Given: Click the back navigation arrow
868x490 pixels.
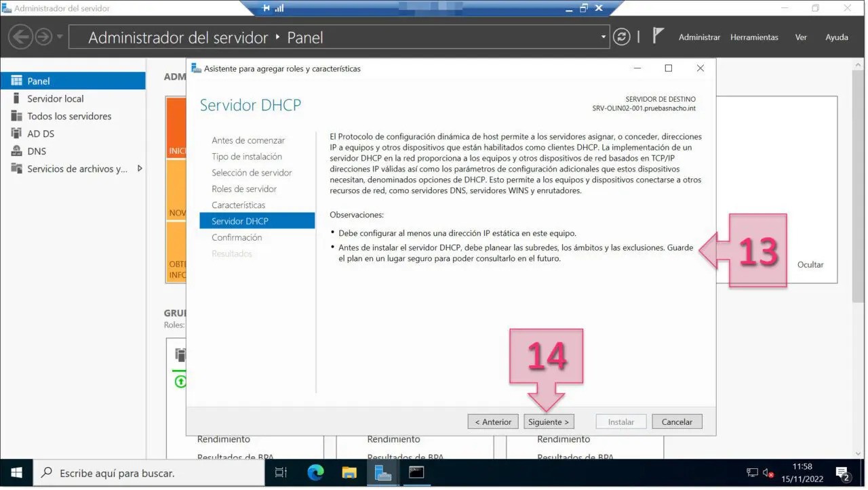Looking at the screenshot, I should point(21,37).
